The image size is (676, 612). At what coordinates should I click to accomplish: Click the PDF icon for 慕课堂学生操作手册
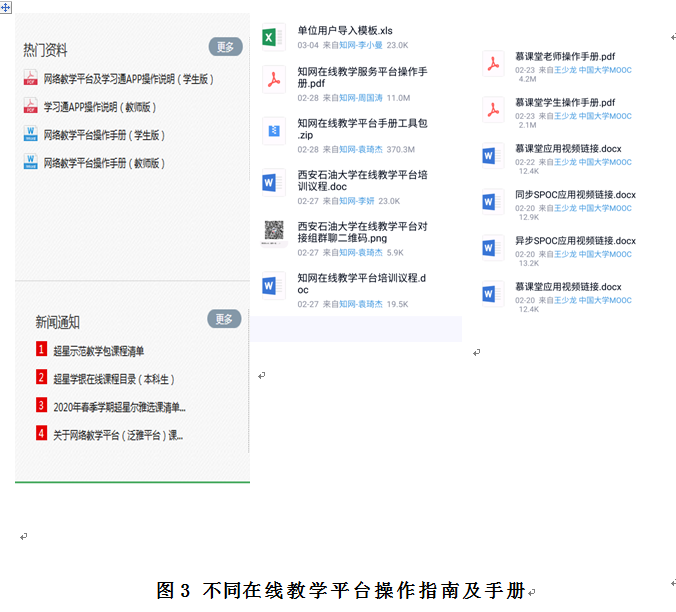[x=494, y=109]
